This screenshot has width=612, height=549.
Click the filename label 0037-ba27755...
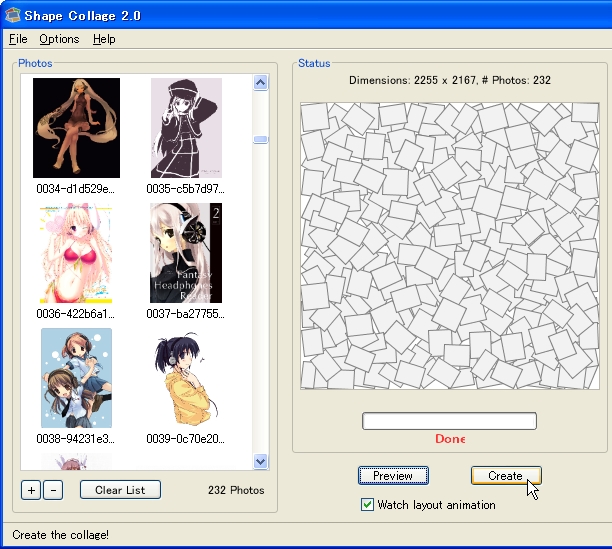pos(185,314)
